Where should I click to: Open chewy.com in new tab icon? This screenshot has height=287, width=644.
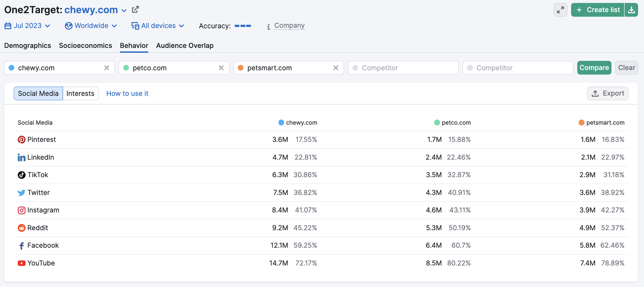coord(135,10)
